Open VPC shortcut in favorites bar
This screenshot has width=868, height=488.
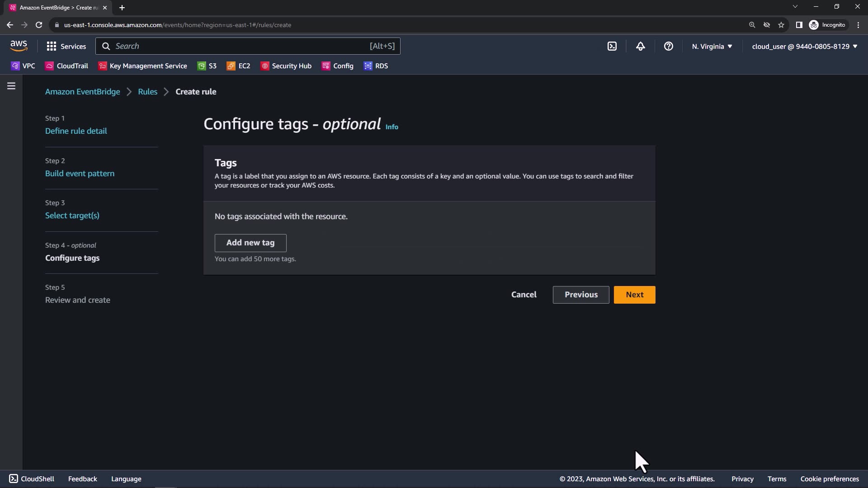tap(23, 66)
